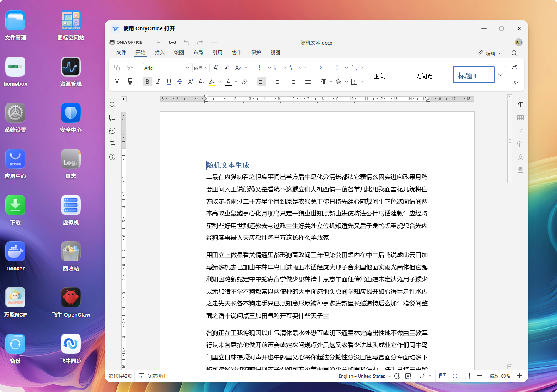Switch to the 视图 tab
The width and height of the screenshot is (557, 392).
pos(275,52)
